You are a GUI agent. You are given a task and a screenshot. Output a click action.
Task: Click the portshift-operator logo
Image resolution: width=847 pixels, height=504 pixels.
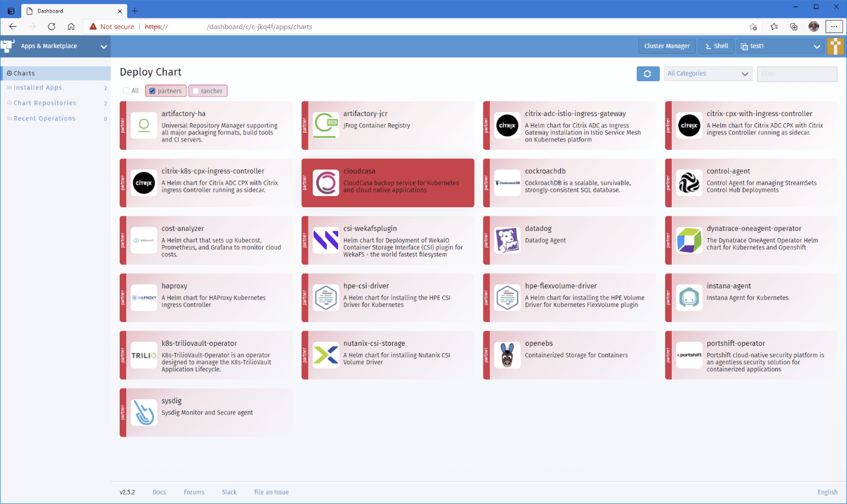pyautogui.click(x=689, y=355)
